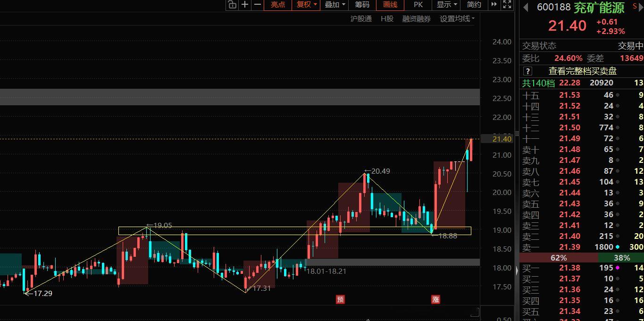The height and width of the screenshot is (321, 644).
Task: Click stock code 600188
Action: click(554, 7)
